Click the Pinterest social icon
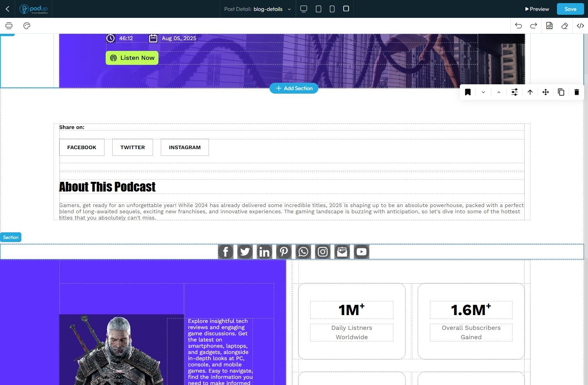The image size is (588, 385). click(284, 252)
